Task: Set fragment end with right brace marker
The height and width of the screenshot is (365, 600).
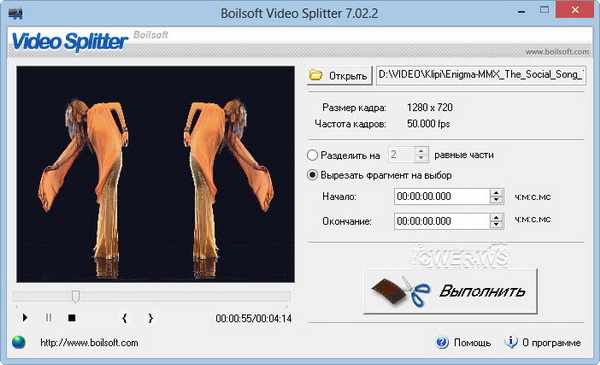Action: pos(151,318)
